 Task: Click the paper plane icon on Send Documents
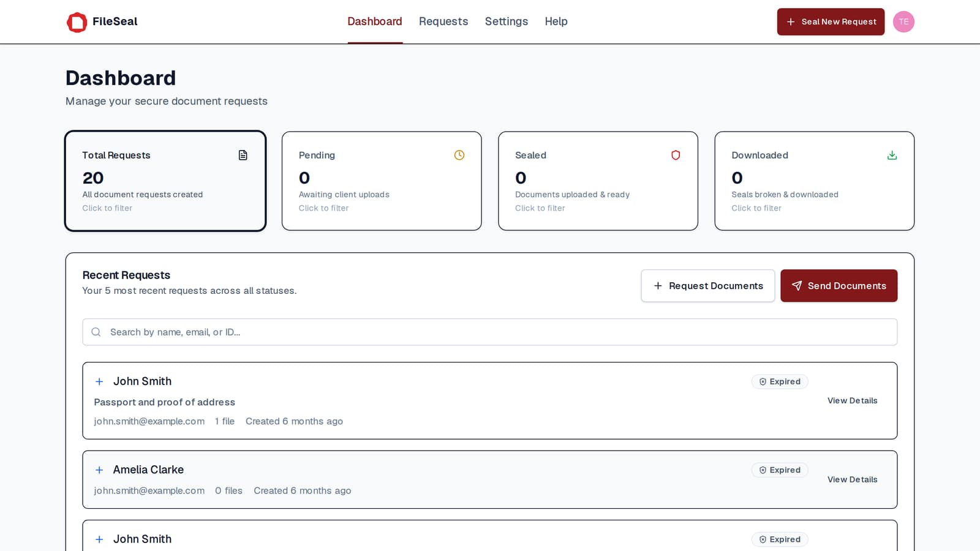797,286
